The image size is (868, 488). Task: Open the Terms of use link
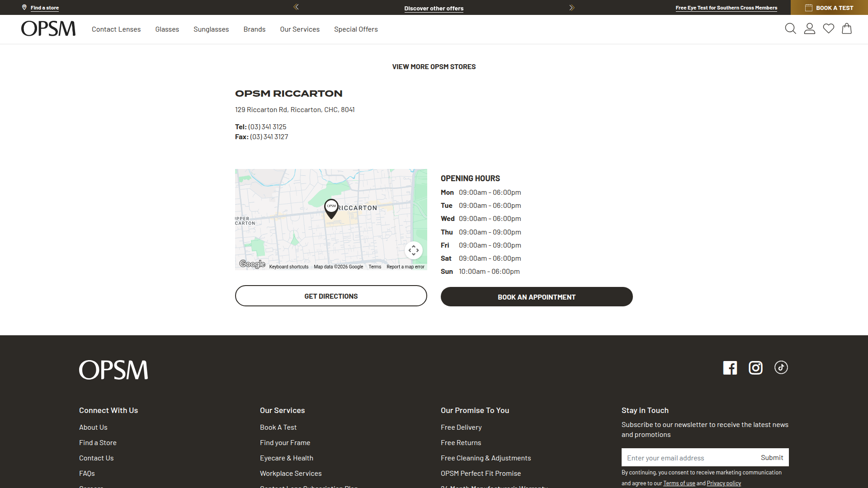[x=679, y=483]
